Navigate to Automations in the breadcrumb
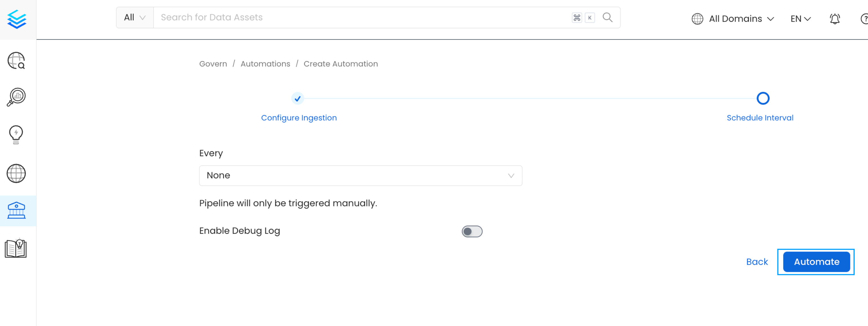The image size is (868, 326). [x=265, y=64]
